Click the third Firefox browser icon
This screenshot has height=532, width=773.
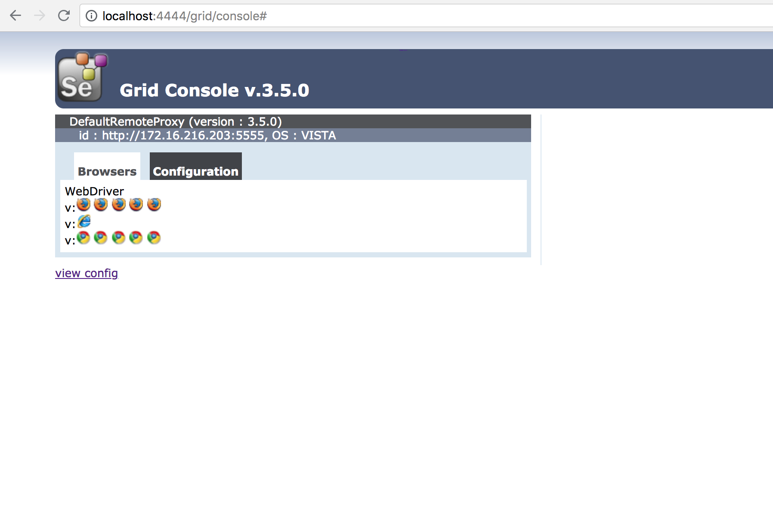pos(119,204)
